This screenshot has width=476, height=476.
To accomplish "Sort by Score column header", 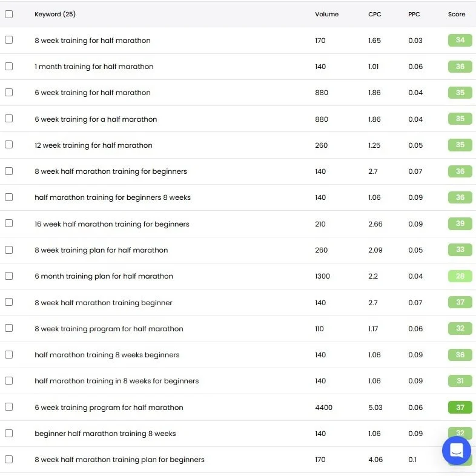I will tap(457, 14).
